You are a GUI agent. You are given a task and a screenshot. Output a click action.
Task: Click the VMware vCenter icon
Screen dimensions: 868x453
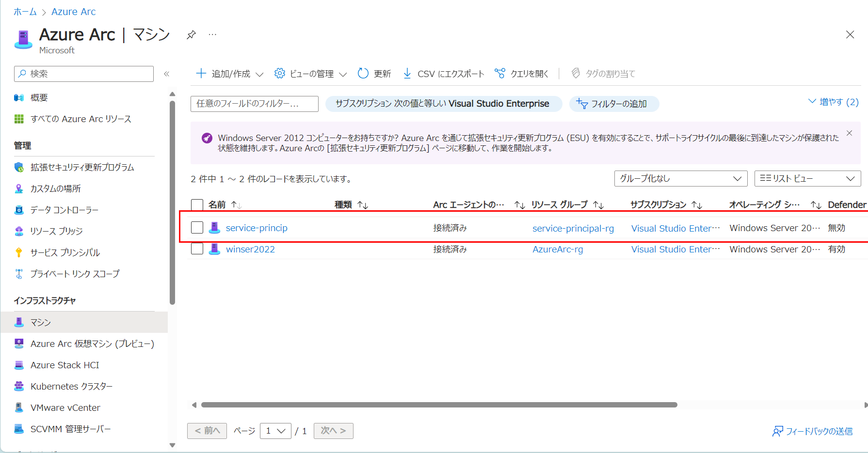pyautogui.click(x=19, y=407)
